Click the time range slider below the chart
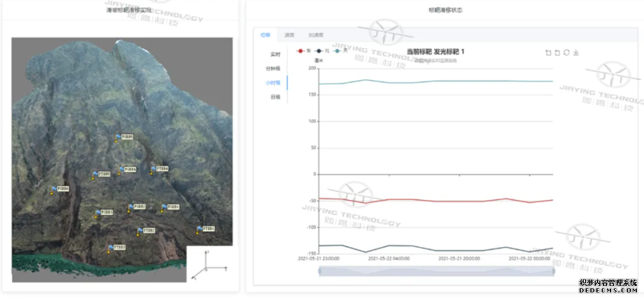644x299 pixels. point(436,271)
